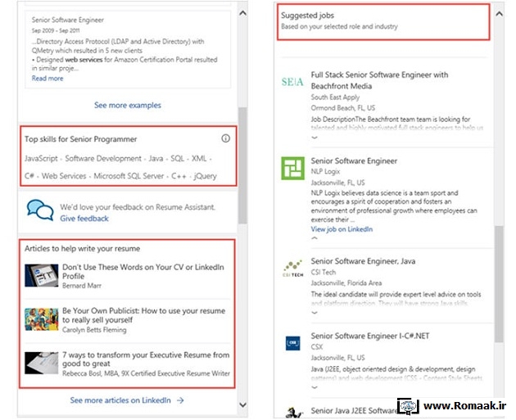The height and width of the screenshot is (420, 516).
Task: Expand the Senior Software Engineer I-C#.NET job
Action: click(315, 387)
